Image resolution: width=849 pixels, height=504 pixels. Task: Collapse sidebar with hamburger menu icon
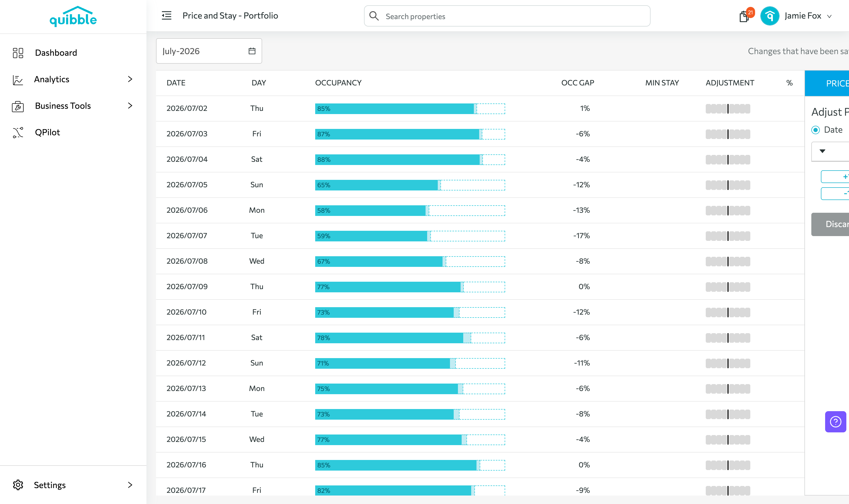coord(166,16)
